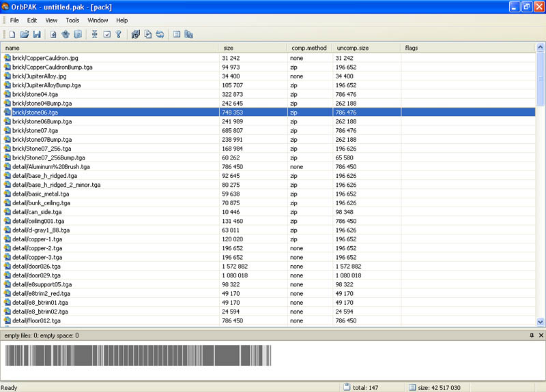Sort by the comp.method column header
The image size is (546, 392).
point(309,48)
